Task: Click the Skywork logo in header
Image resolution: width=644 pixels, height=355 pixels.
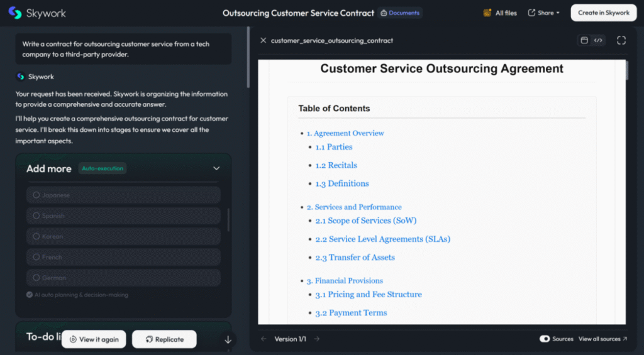Action: 36,13
